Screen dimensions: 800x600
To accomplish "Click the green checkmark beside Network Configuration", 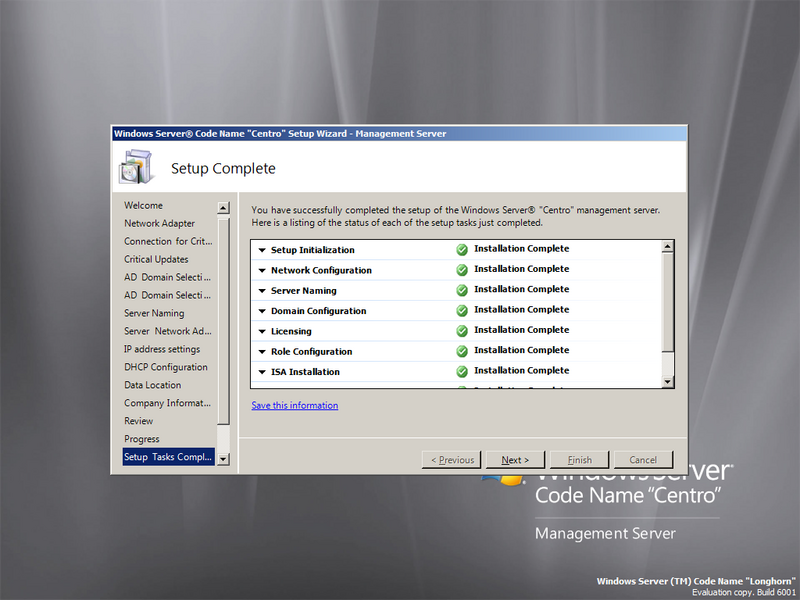I will pos(461,269).
